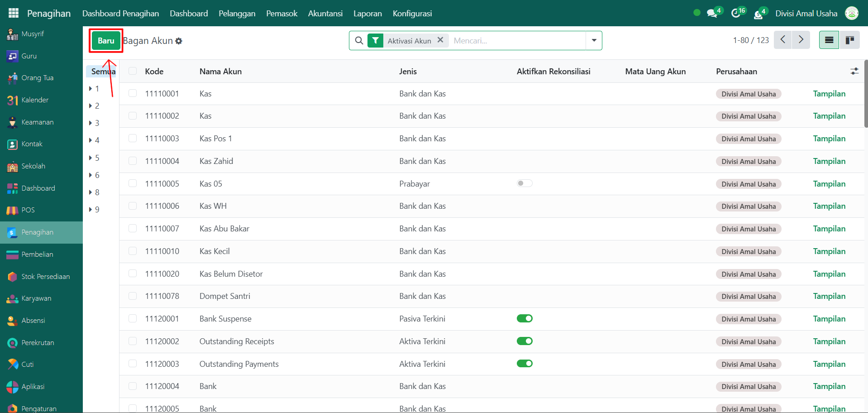This screenshot has height=413, width=868.
Task: Toggle reconciliation for Kas 05
Action: pos(525,183)
